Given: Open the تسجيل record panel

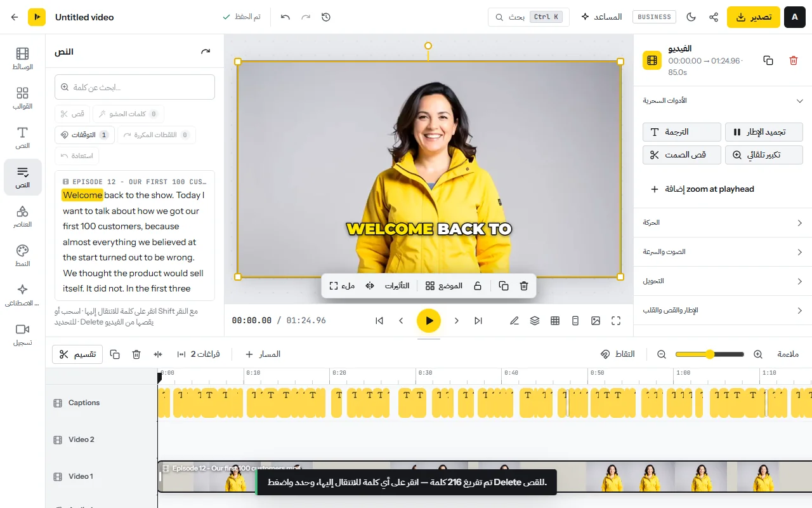Looking at the screenshot, I should coord(23,335).
